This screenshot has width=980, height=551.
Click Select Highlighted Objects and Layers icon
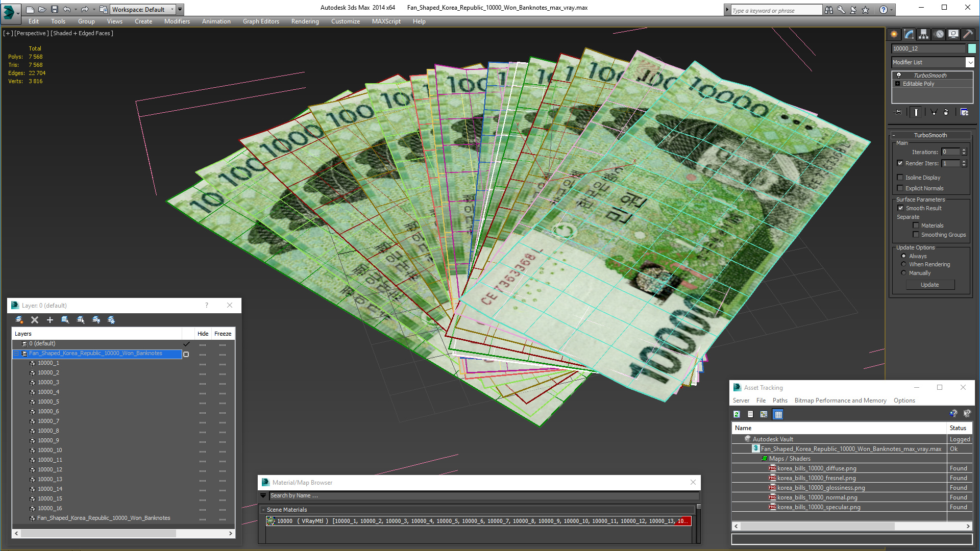[65, 320]
